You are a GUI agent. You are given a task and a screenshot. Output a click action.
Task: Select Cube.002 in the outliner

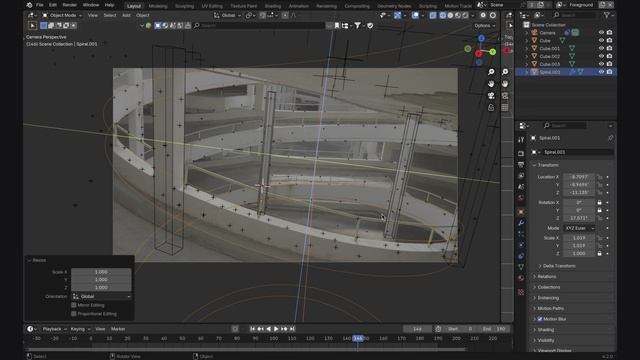tap(549, 56)
